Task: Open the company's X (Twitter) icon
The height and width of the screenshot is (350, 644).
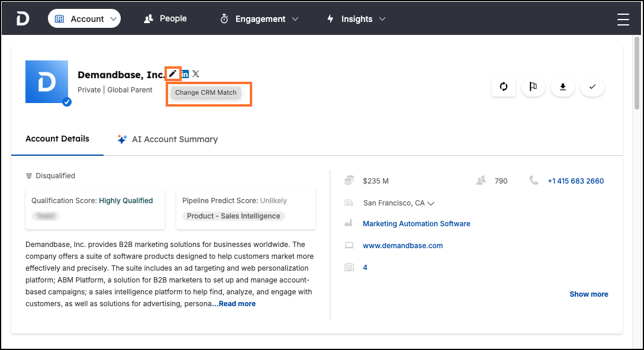Action: [195, 74]
